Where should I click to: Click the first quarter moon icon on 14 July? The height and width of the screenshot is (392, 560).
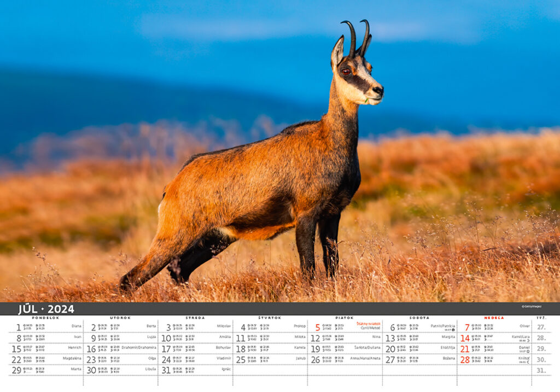(528, 341)
